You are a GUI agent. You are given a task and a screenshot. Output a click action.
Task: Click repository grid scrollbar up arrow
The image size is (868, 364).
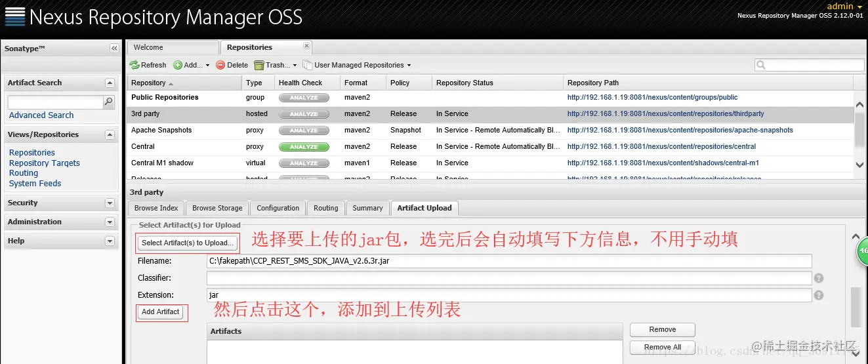coord(859,106)
